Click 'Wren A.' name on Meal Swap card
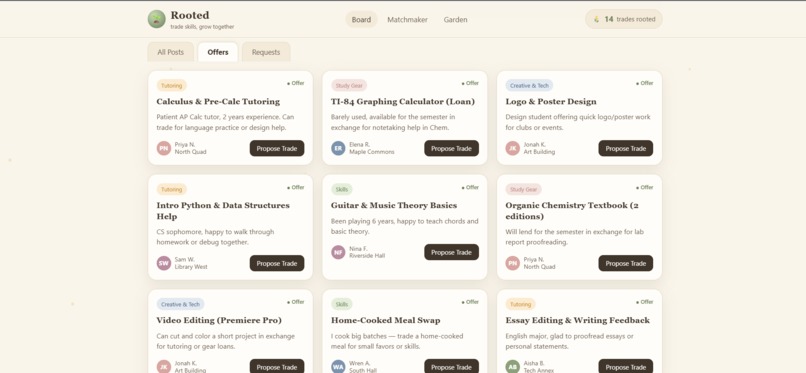This screenshot has width=806, height=373. tap(359, 363)
